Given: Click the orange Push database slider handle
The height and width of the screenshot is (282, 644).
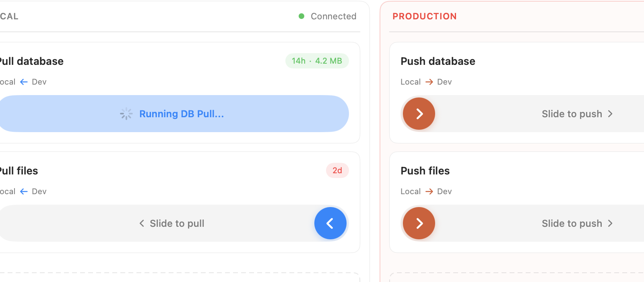Looking at the screenshot, I should pyautogui.click(x=419, y=114).
